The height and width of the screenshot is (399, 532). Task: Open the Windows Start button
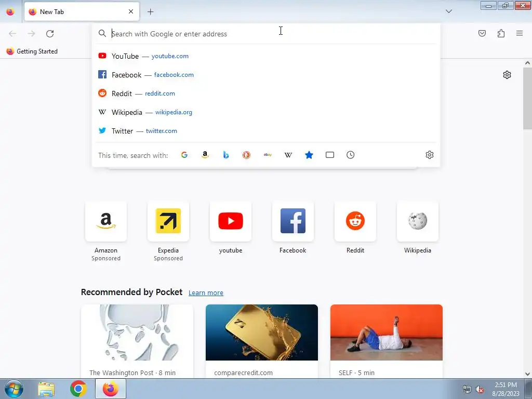(x=14, y=389)
